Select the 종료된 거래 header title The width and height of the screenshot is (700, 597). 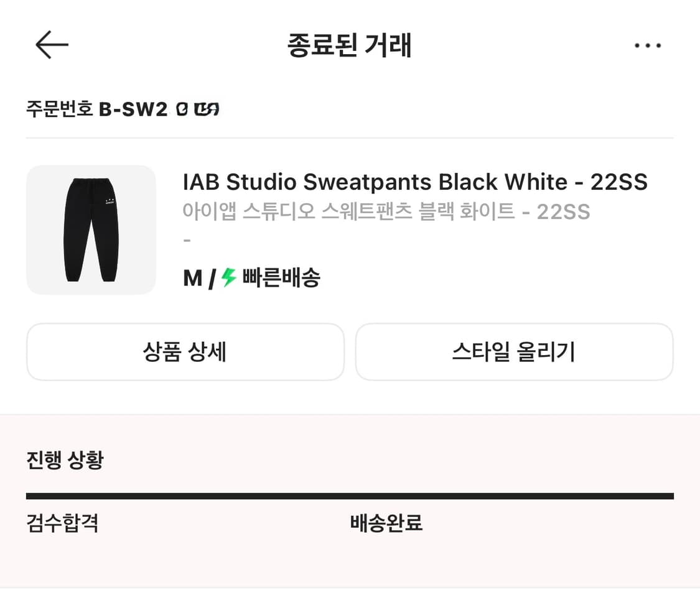tap(350, 45)
